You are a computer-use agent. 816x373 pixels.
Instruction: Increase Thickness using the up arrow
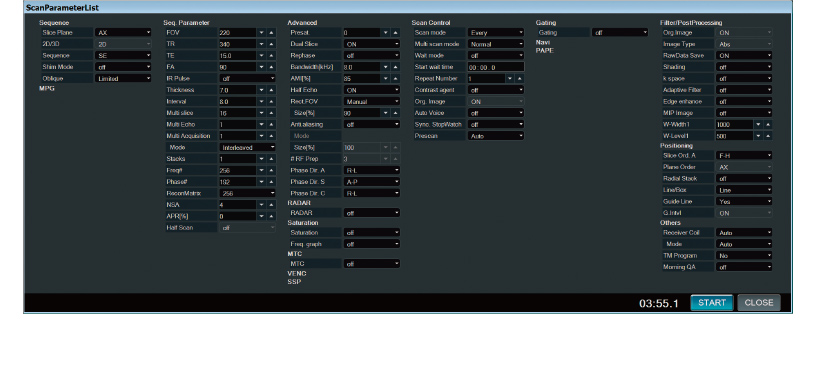[x=271, y=90]
